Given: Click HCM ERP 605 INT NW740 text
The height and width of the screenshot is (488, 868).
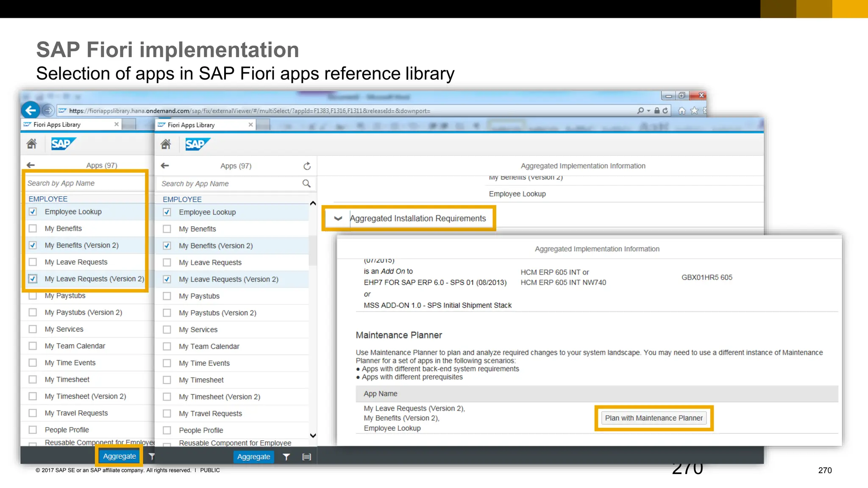Looking at the screenshot, I should (563, 283).
